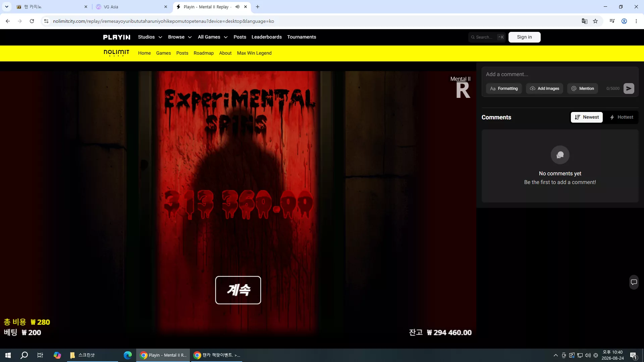Click the 계속 continue button
This screenshot has width=644, height=362.
tap(238, 290)
